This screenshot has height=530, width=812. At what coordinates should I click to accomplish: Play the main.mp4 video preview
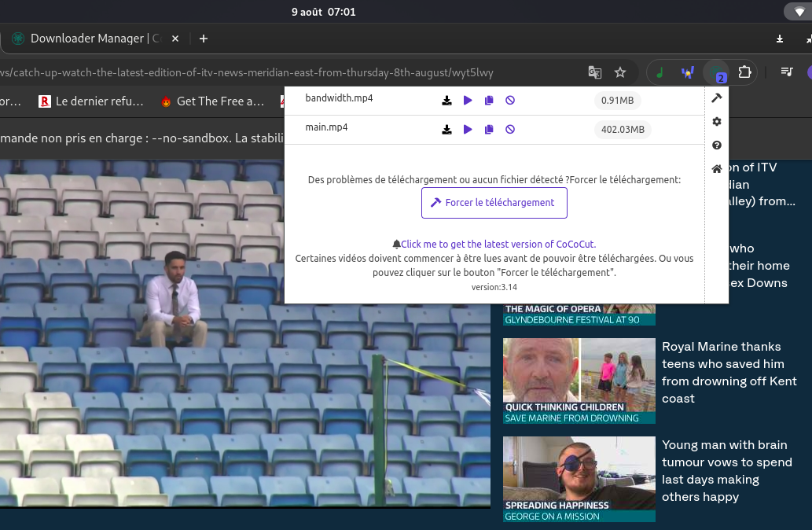pos(468,130)
